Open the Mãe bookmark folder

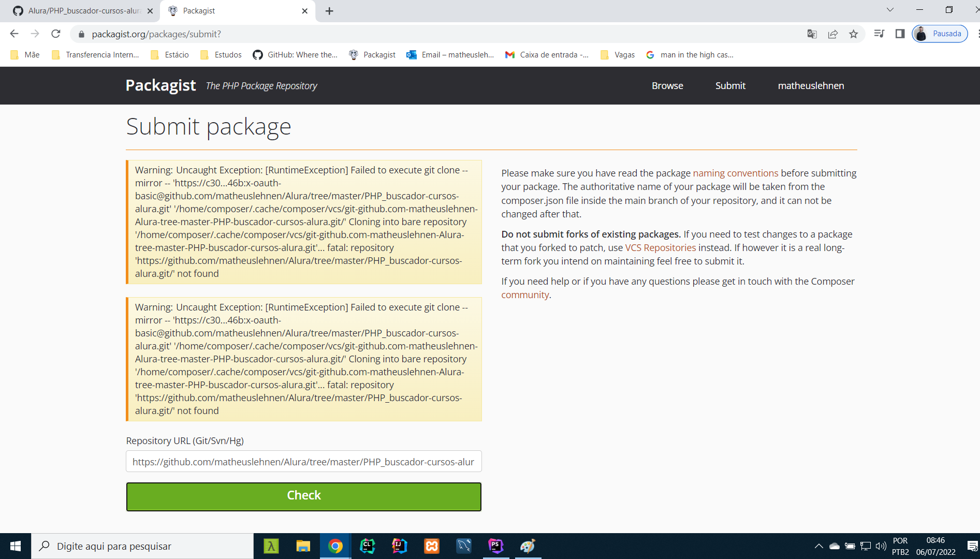(25, 55)
